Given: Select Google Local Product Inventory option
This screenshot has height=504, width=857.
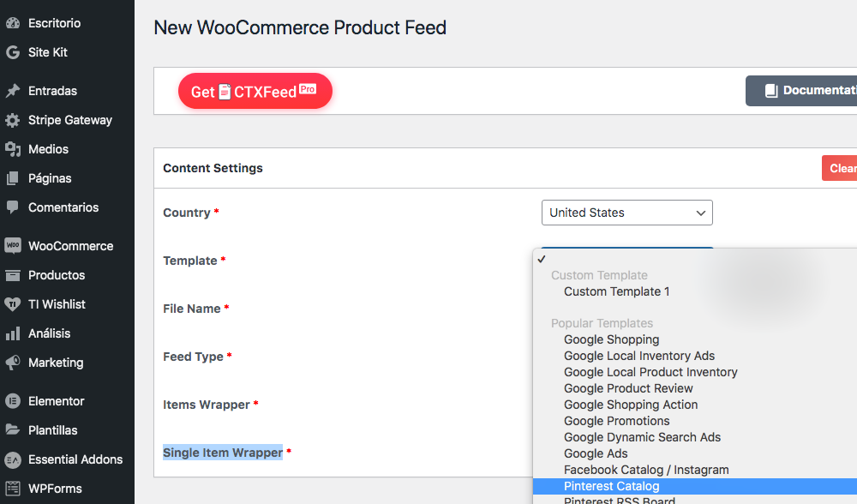Looking at the screenshot, I should point(650,372).
